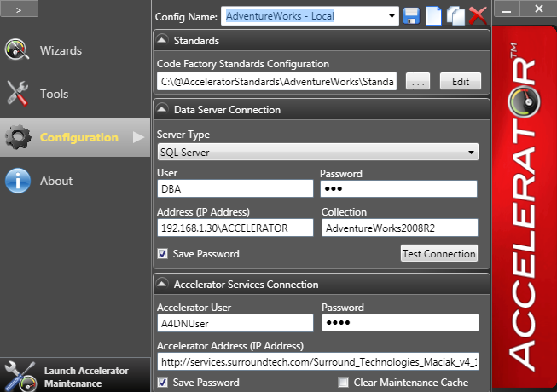Image resolution: width=557 pixels, height=392 pixels.
Task: Toggle Save Password under Data Server Connection
Action: tap(163, 254)
